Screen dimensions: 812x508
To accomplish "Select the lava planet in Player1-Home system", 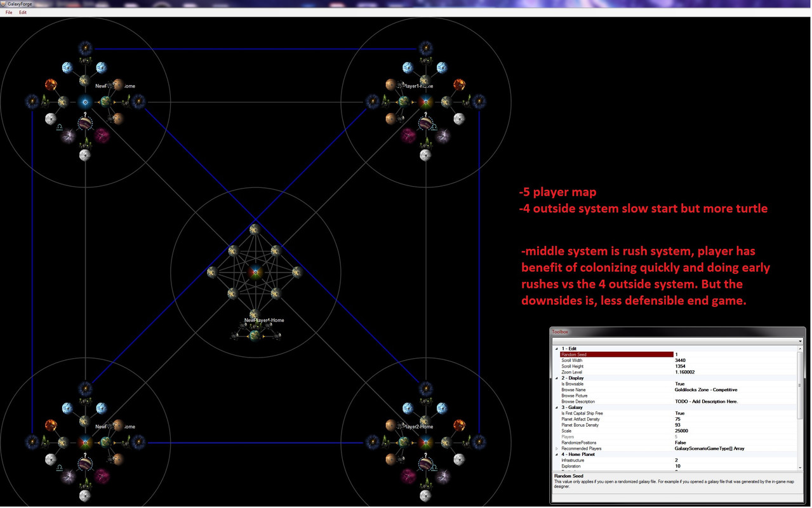I will (459, 84).
